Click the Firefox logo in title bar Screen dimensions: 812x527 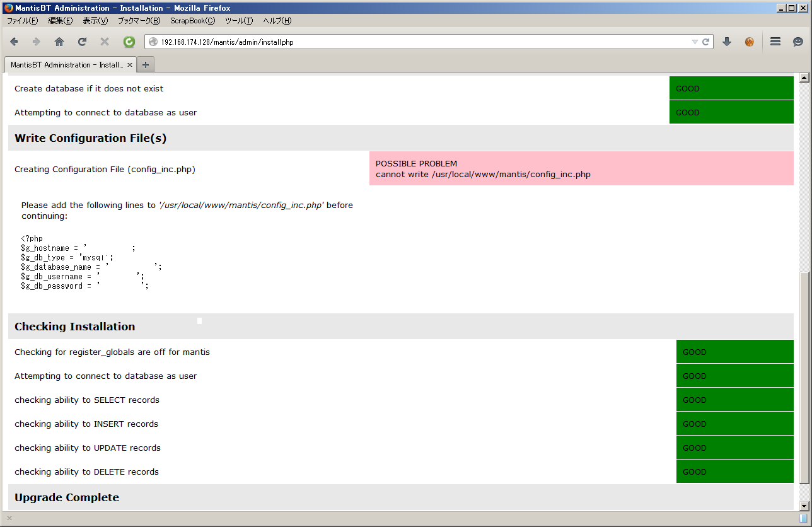(x=8, y=8)
